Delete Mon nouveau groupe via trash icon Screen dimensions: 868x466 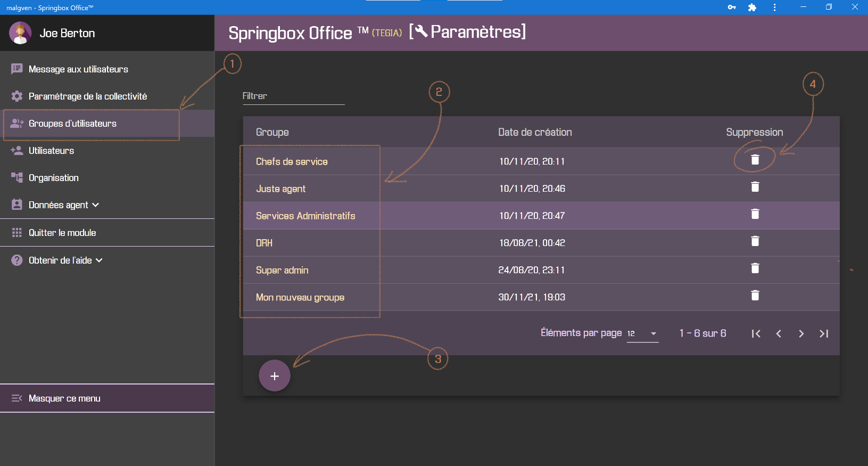pyautogui.click(x=755, y=296)
